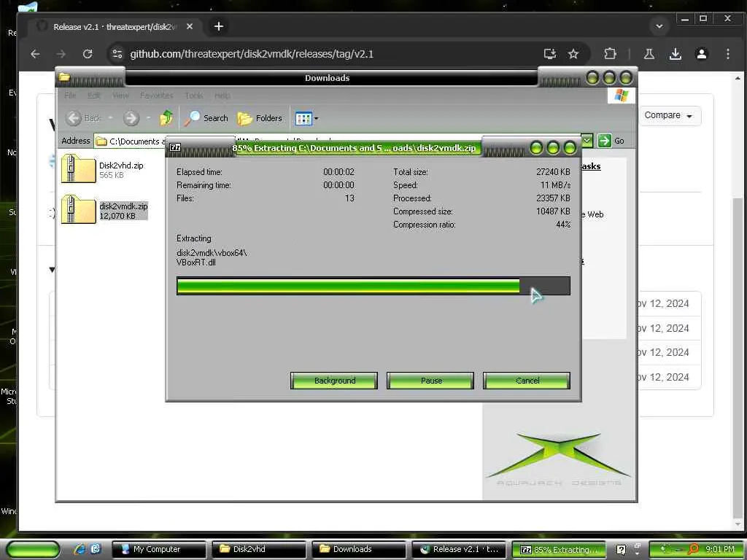Open the Compare dropdown on GitHub page
The height and width of the screenshot is (560, 747).
point(669,115)
